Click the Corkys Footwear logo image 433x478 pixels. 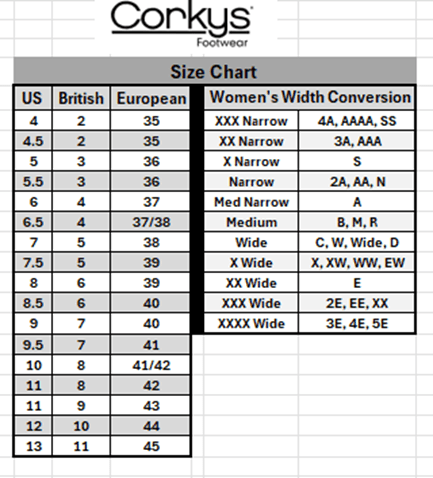pos(182,24)
